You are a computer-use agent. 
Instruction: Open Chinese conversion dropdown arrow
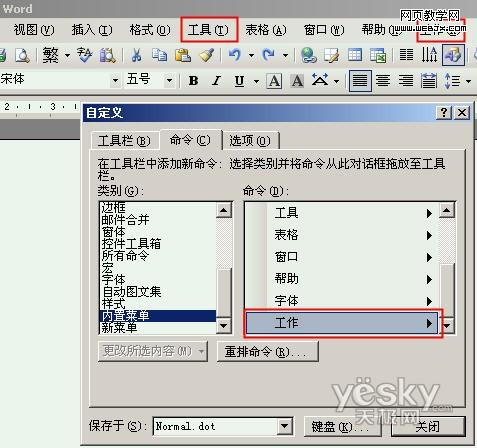click(x=67, y=55)
